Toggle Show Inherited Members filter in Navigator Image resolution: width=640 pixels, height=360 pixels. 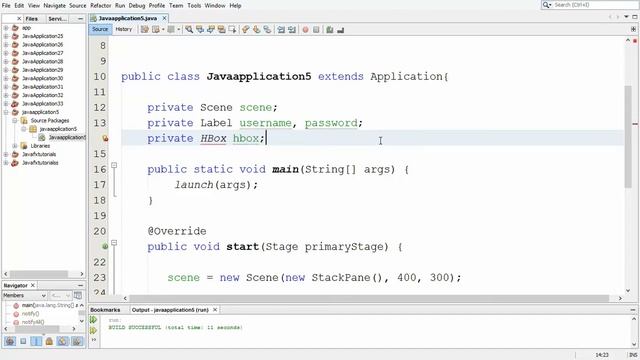pyautogui.click(x=10, y=341)
